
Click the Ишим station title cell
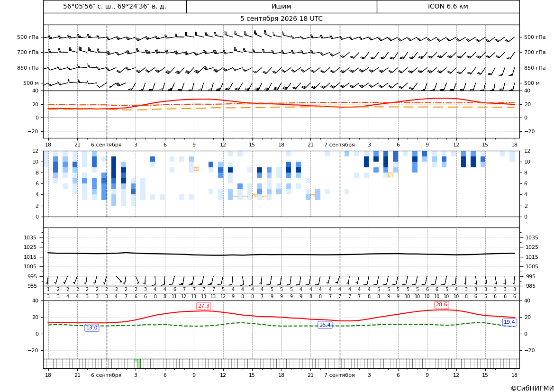[282, 6]
